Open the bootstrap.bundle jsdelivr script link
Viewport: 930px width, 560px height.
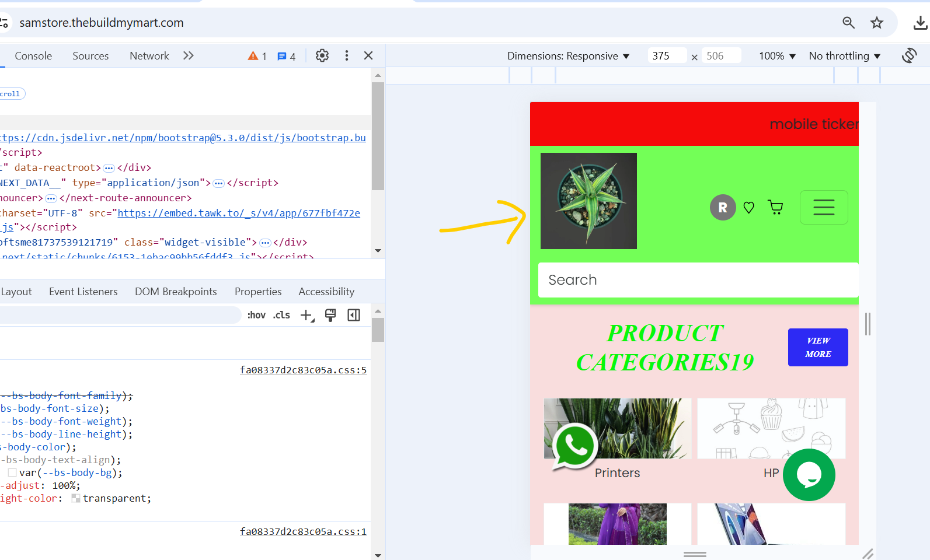pos(183,138)
